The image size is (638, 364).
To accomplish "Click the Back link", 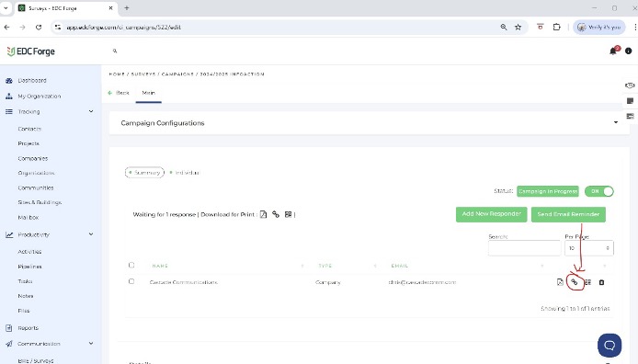I will click(x=119, y=93).
